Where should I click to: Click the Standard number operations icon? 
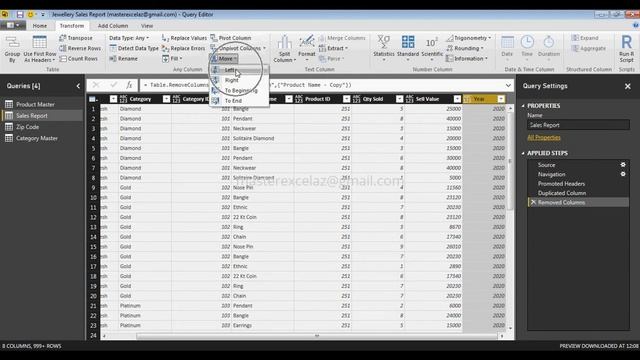(x=408, y=41)
